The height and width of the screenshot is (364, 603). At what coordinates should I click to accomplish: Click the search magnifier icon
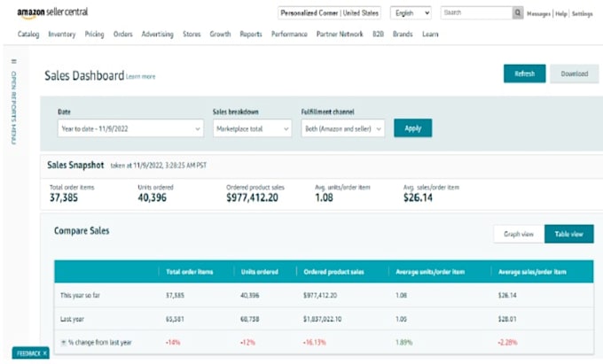pos(518,13)
